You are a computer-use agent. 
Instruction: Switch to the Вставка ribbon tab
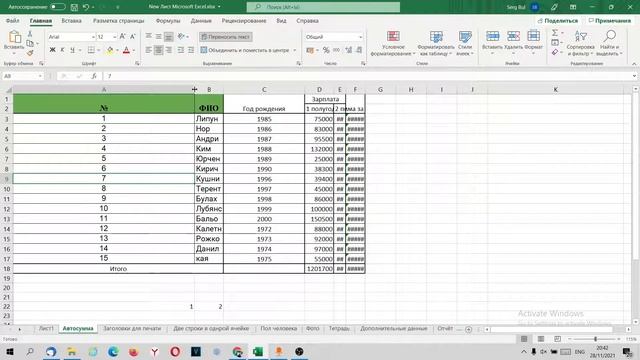point(71,20)
